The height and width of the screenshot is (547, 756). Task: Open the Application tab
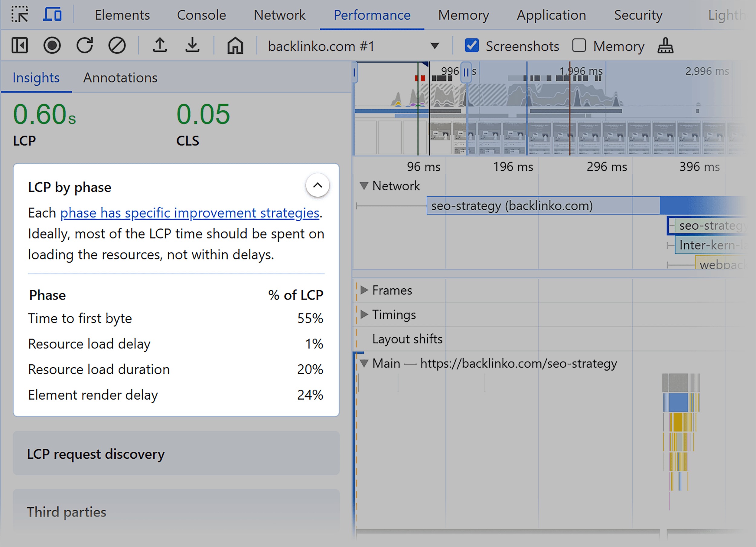pos(551,15)
